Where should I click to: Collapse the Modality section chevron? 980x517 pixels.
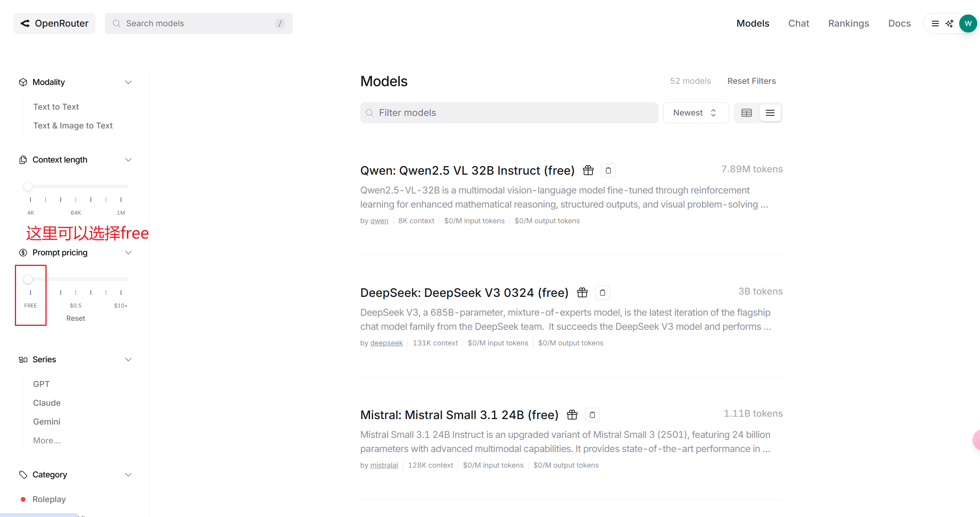[x=128, y=82]
